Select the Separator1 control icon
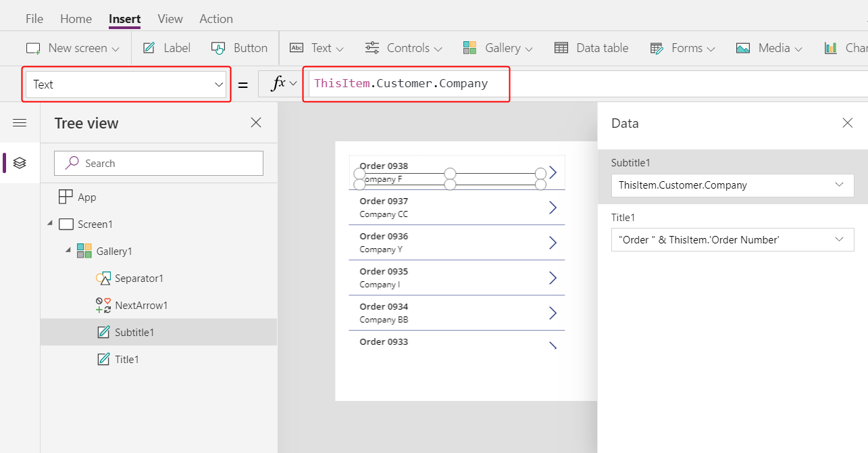The height and width of the screenshot is (453, 868). click(103, 279)
